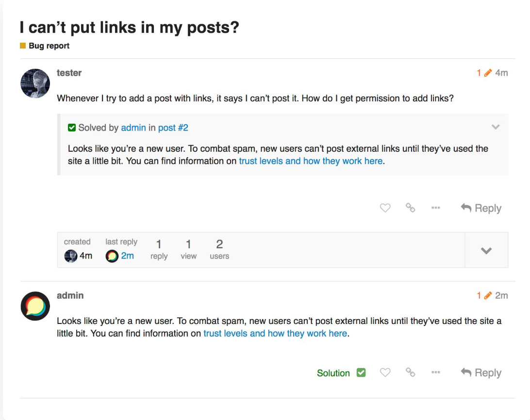View edit history pencil on tester's post
This screenshot has width=530, height=420.
click(x=488, y=73)
